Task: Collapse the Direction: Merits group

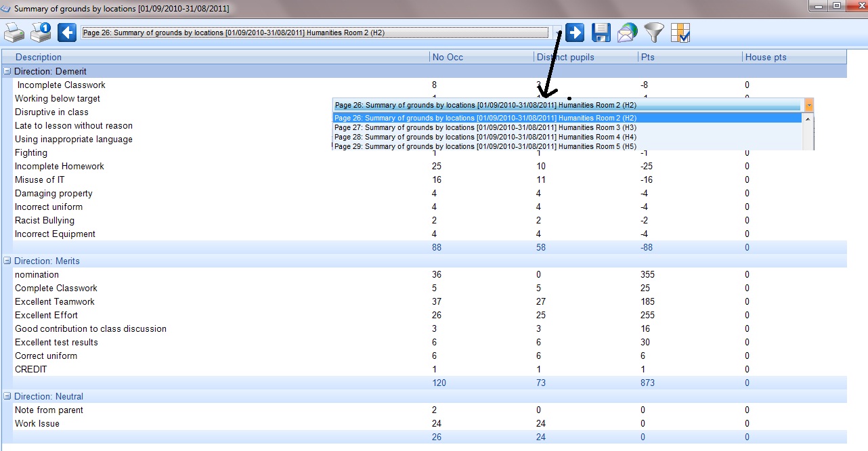Action: (x=7, y=261)
